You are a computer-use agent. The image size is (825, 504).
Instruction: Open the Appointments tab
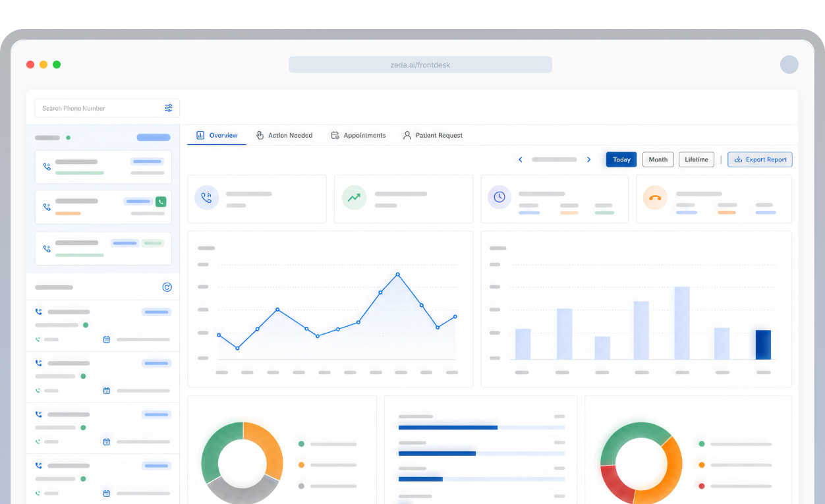point(358,135)
